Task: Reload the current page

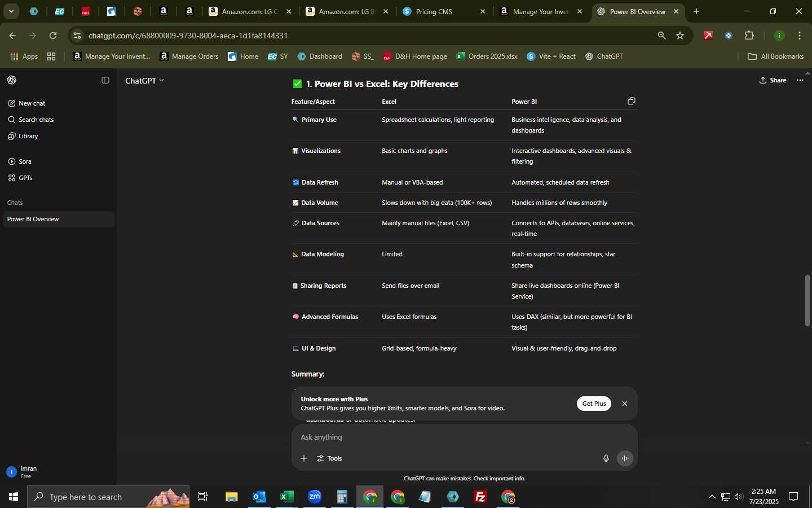Action: tap(53, 36)
